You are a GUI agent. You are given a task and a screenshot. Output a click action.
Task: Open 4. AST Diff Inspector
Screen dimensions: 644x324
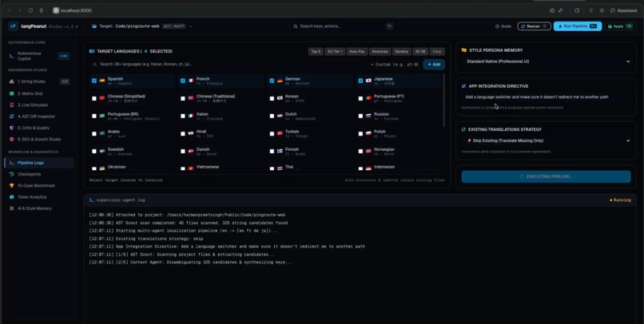(39, 117)
